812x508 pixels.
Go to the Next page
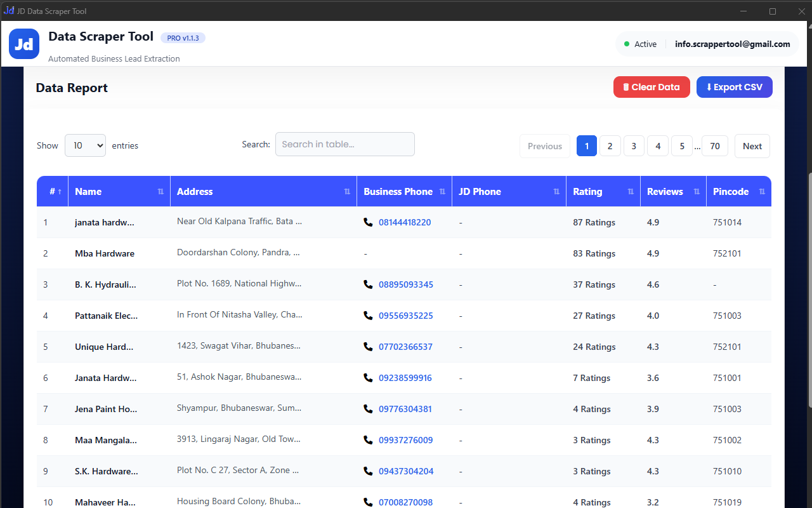752,146
